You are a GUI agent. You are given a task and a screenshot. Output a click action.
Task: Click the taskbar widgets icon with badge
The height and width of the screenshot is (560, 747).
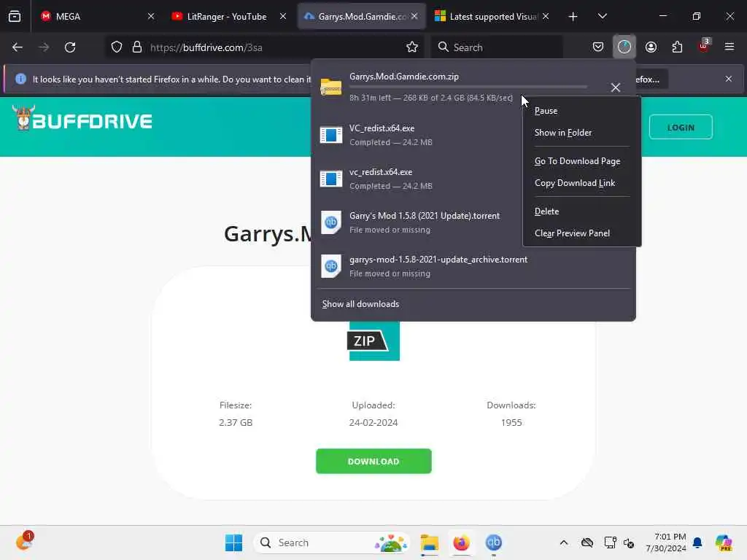[24, 542]
